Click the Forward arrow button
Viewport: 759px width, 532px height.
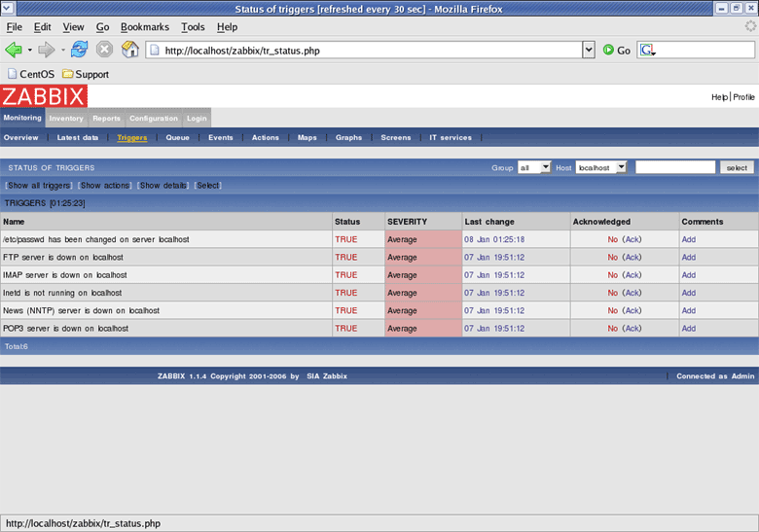[x=46, y=50]
